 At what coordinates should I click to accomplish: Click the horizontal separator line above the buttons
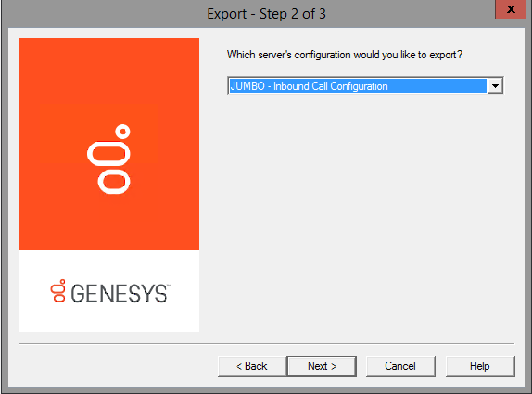click(266, 343)
